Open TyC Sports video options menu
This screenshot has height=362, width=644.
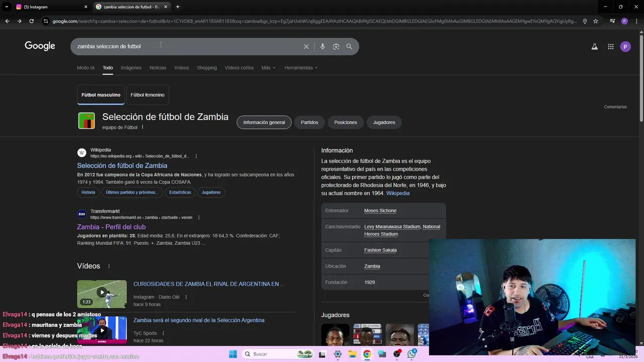coord(163,333)
